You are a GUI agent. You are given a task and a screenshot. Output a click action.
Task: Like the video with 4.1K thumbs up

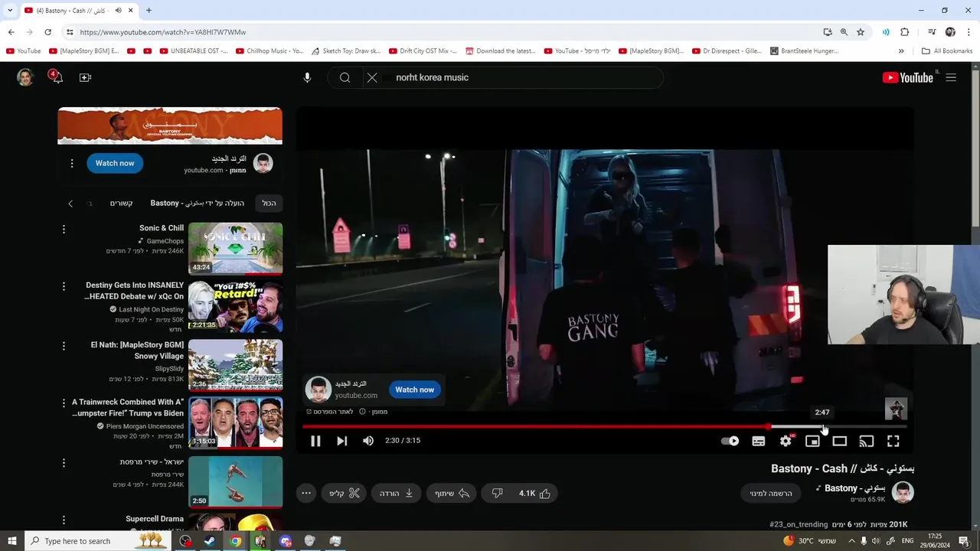(534, 494)
